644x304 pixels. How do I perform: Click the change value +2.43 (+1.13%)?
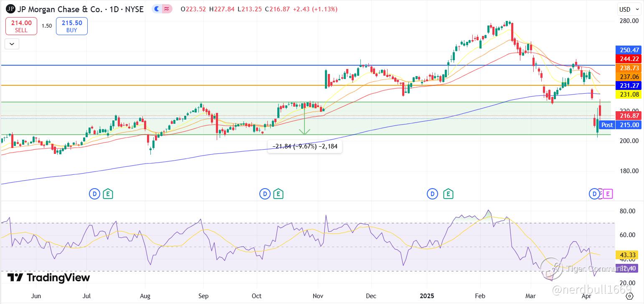314,9
